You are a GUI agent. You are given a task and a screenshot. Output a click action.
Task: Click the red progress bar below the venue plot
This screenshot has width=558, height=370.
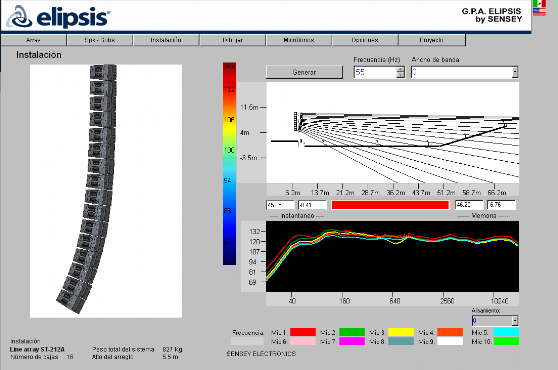click(390, 205)
